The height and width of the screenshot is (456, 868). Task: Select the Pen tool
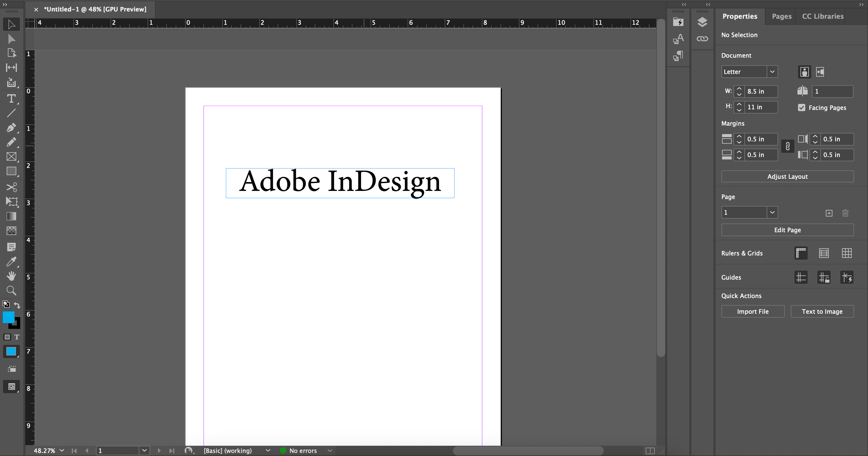[11, 128]
